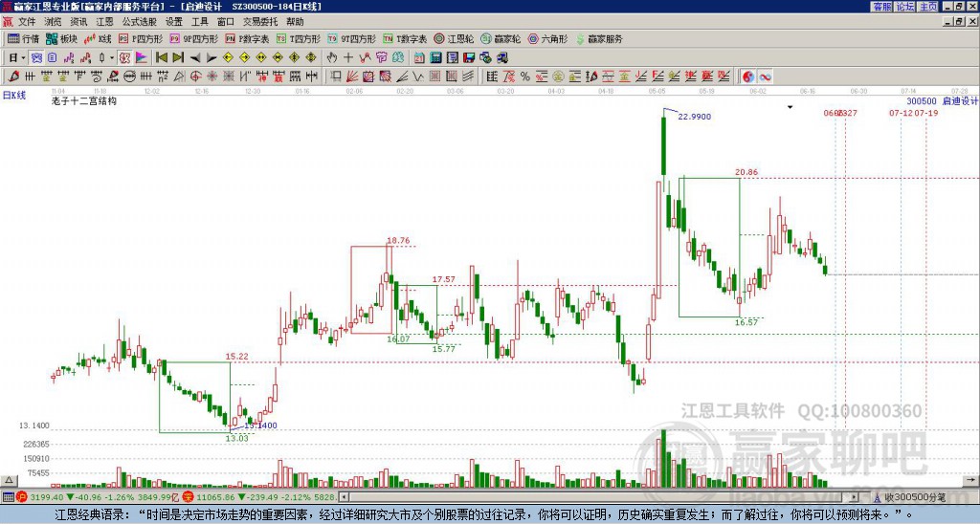The height and width of the screenshot is (524, 980).
Task: Toggle the yin-yang Taiji icon
Action: [748, 76]
